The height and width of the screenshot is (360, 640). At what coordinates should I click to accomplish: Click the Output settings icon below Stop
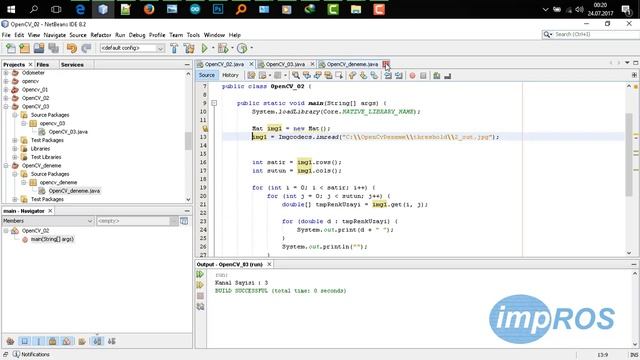coord(200,307)
